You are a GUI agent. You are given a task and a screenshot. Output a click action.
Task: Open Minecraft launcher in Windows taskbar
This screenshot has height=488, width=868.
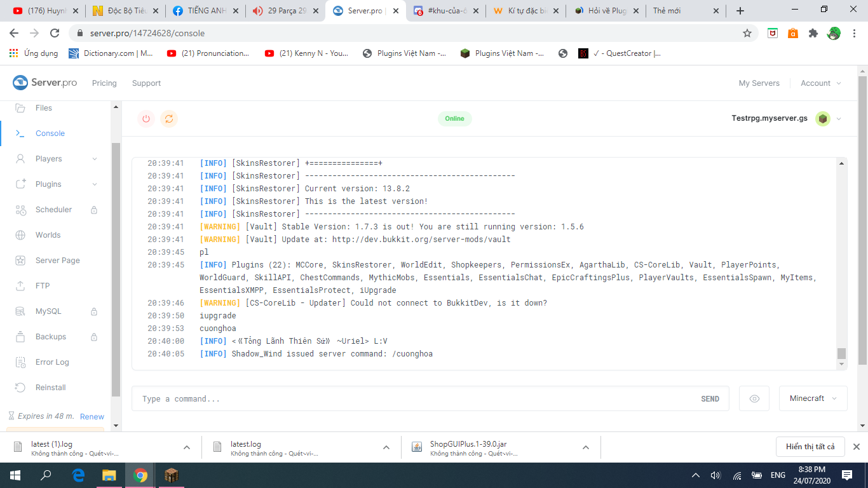click(172, 475)
